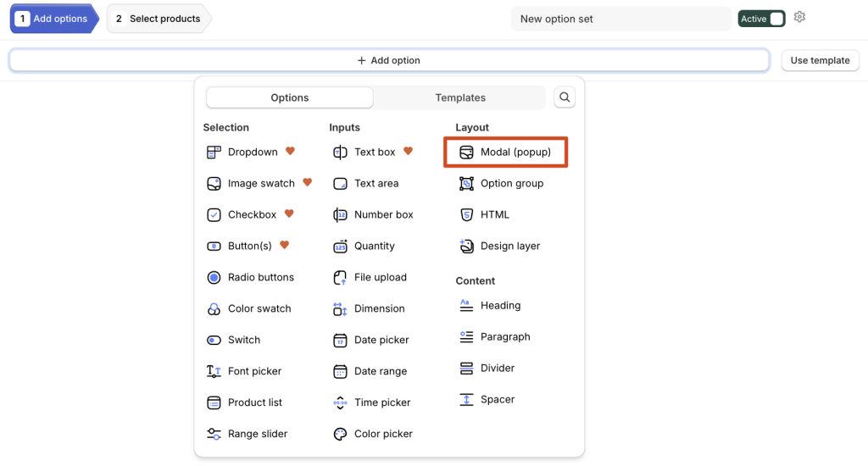Pick the File upload input icon
868x466 pixels.
point(340,277)
